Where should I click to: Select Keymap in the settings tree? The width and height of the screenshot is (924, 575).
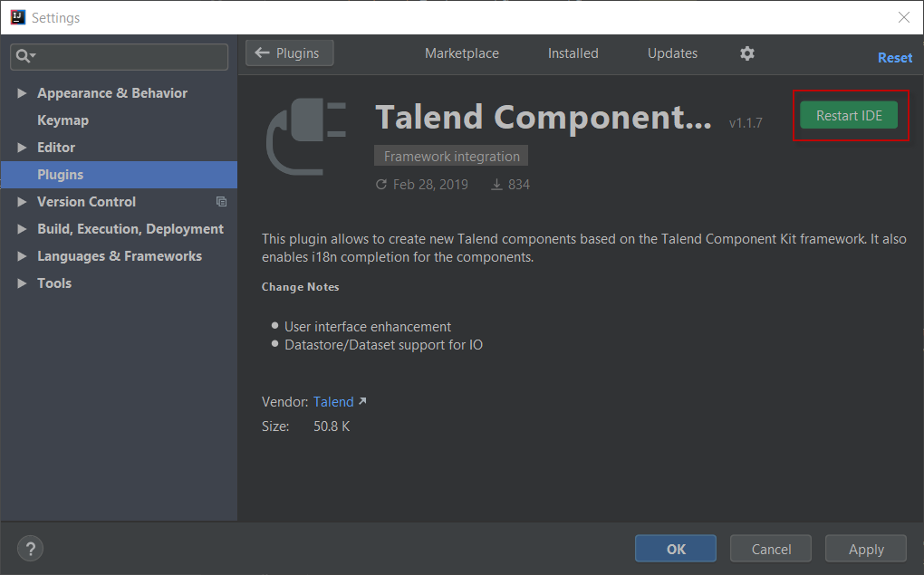click(63, 120)
